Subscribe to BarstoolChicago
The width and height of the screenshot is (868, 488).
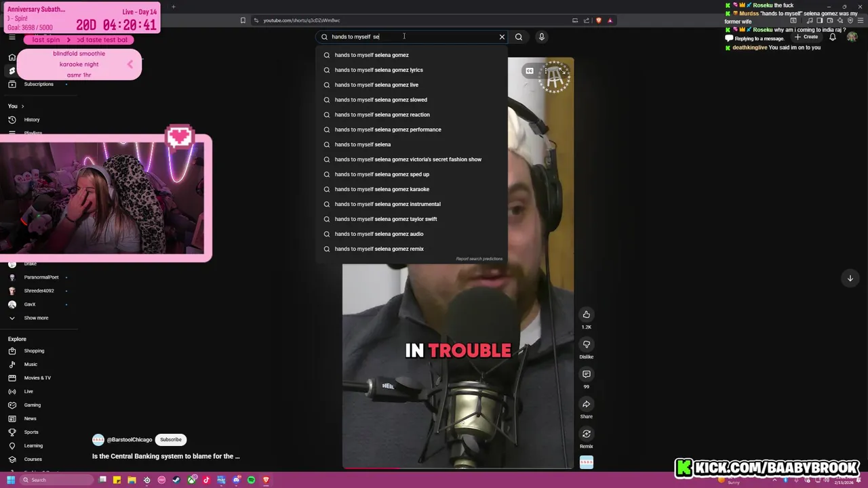click(x=171, y=439)
